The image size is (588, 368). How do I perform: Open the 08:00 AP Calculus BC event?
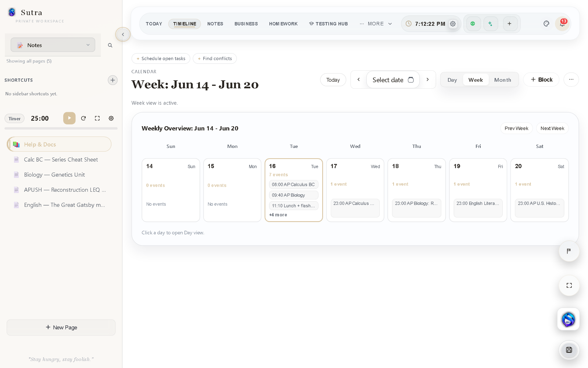pos(294,184)
